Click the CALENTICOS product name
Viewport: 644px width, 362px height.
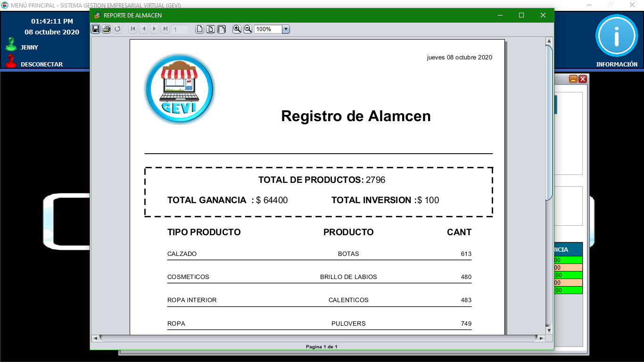[348, 300]
